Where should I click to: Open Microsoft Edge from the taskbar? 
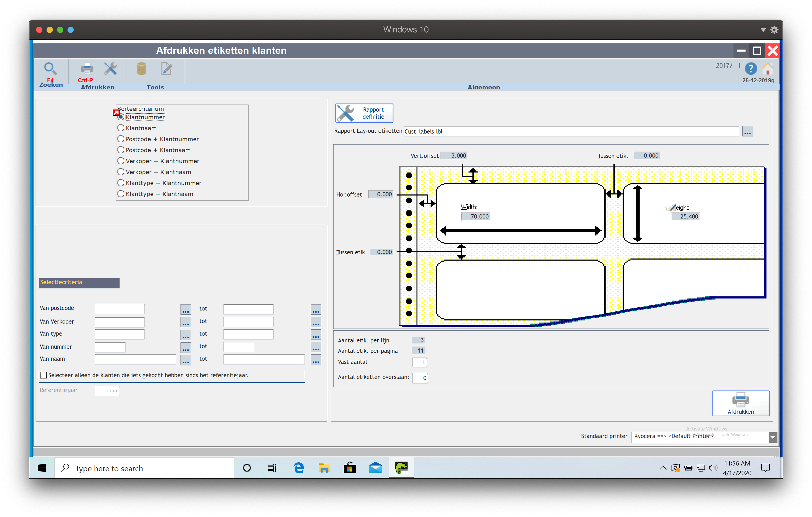pos(298,468)
